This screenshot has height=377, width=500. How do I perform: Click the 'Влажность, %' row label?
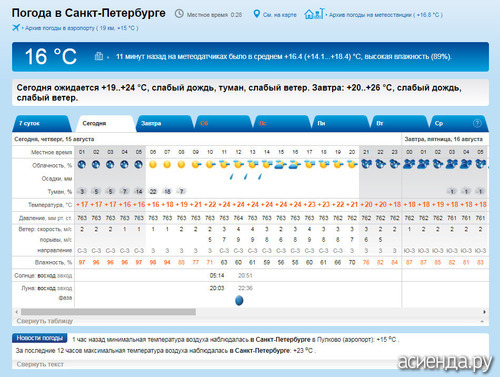pyautogui.click(x=53, y=263)
